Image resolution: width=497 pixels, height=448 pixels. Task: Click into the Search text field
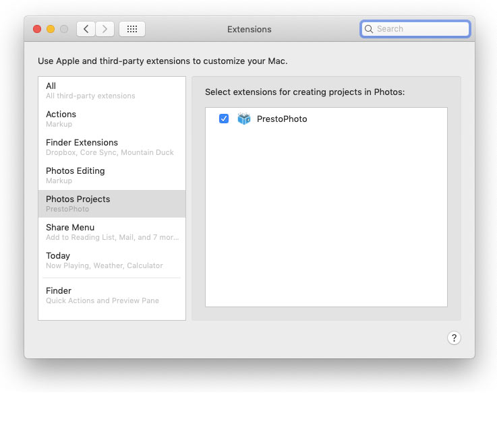point(421,29)
